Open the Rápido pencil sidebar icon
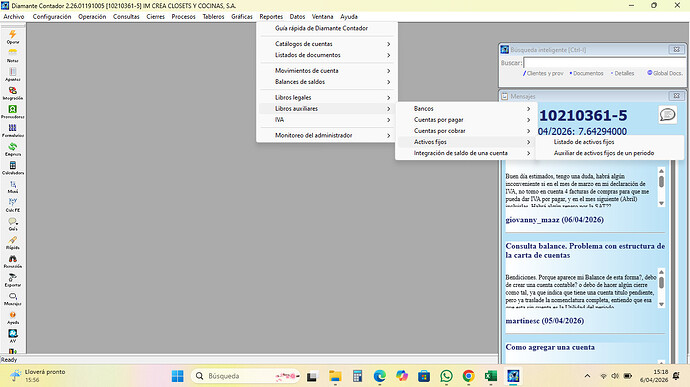 [13, 242]
